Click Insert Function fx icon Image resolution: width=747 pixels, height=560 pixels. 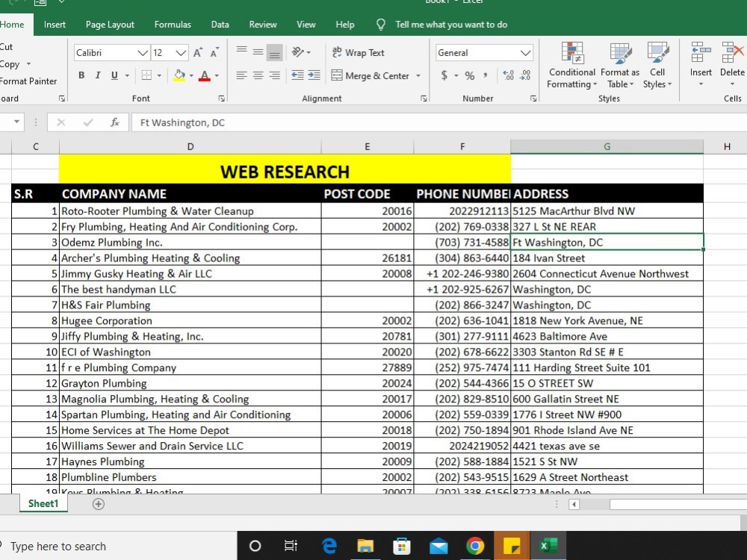pyautogui.click(x=115, y=122)
